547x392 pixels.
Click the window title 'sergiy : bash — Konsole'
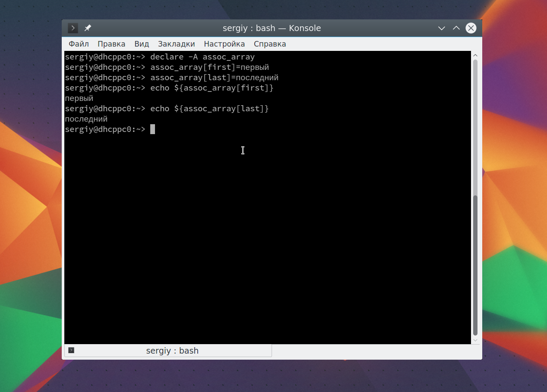[272, 28]
